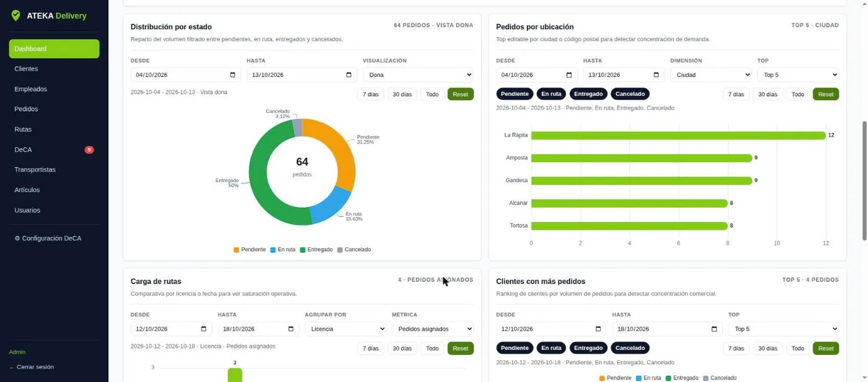
Task: Click the DeCA red notification badge
Action: pos(89,150)
